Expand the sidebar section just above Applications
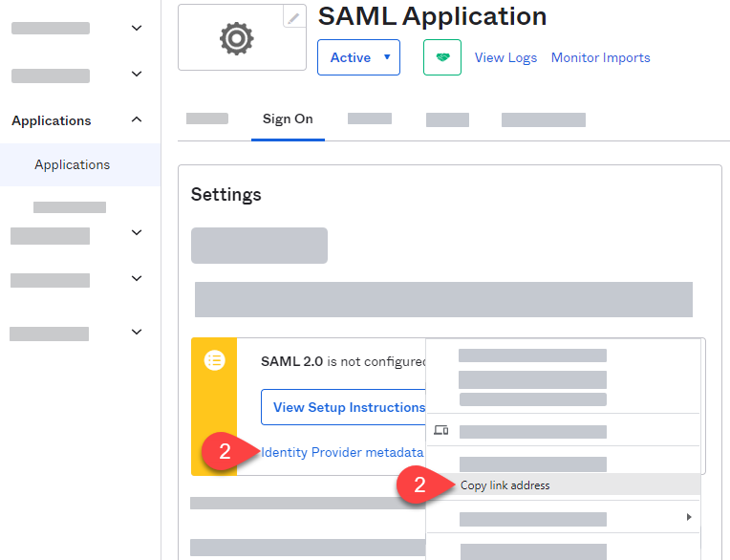Screen dimensions: 730x560 click(137, 75)
